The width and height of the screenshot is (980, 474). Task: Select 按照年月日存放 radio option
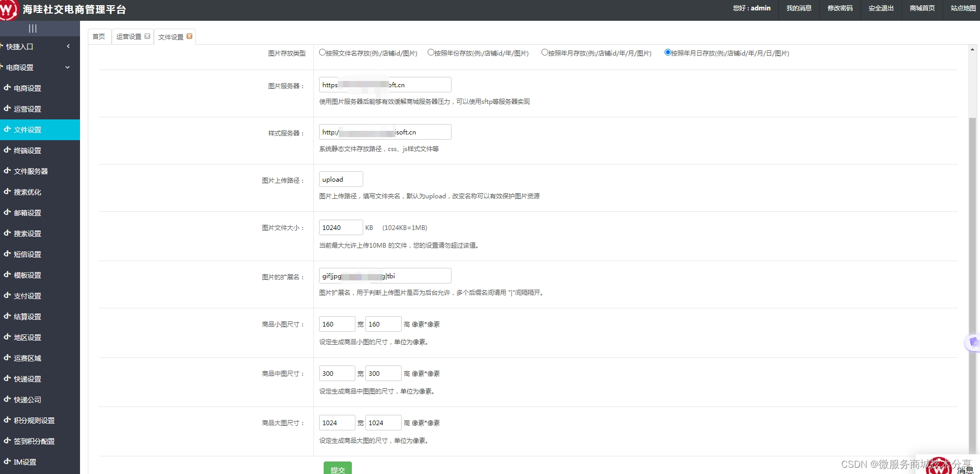point(668,52)
